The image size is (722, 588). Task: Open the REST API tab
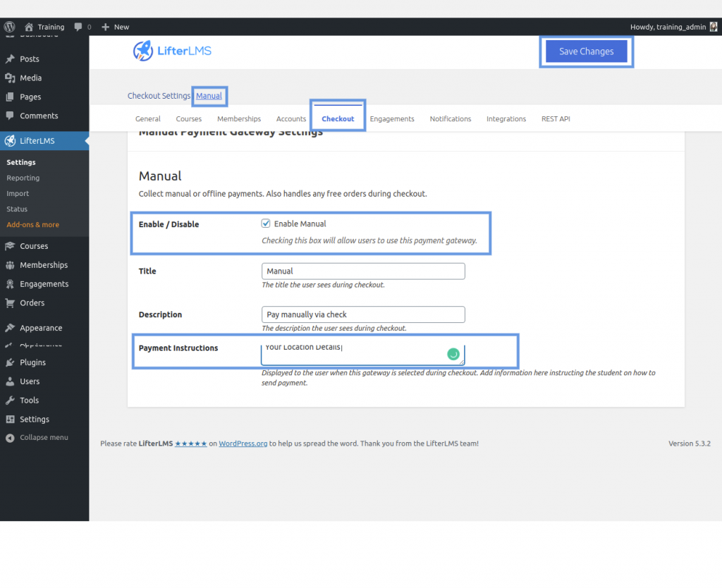[556, 118]
